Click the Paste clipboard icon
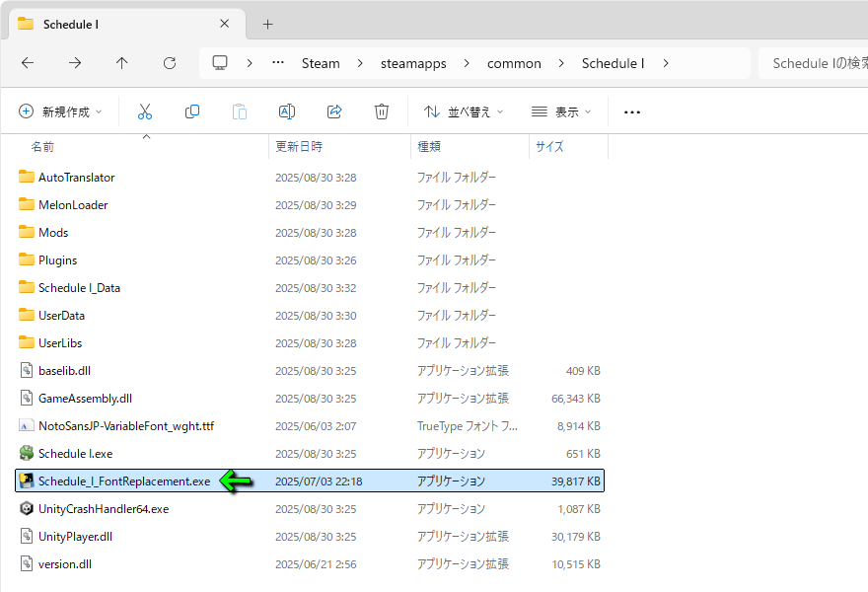 (240, 111)
